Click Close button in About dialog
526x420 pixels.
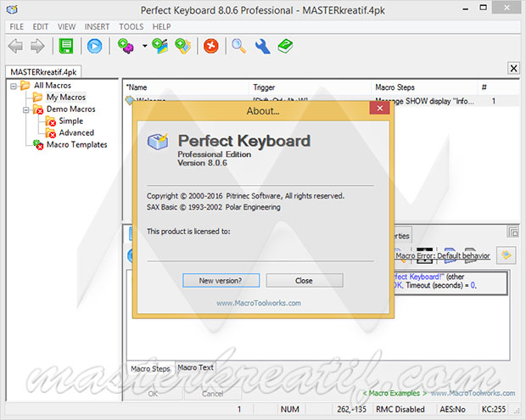click(305, 281)
